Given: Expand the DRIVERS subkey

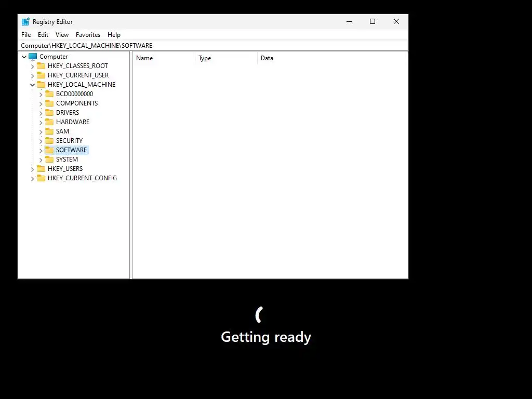Looking at the screenshot, I should pyautogui.click(x=41, y=113).
